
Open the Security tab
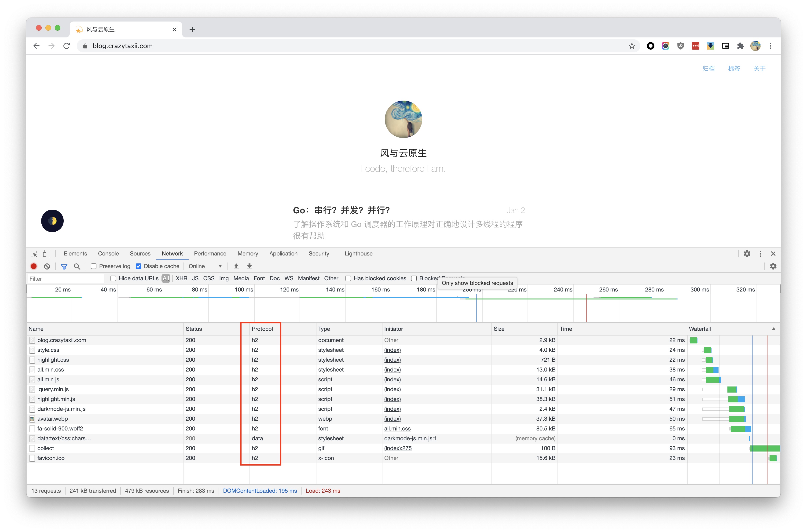click(319, 253)
